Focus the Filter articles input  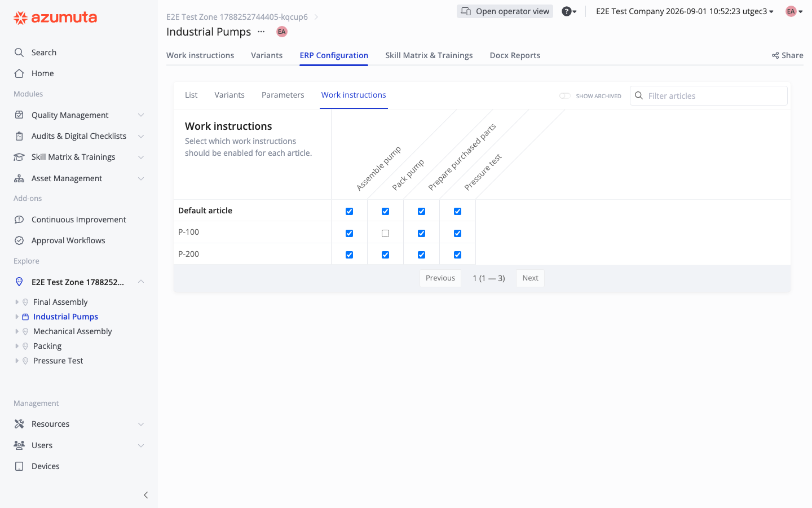point(709,96)
